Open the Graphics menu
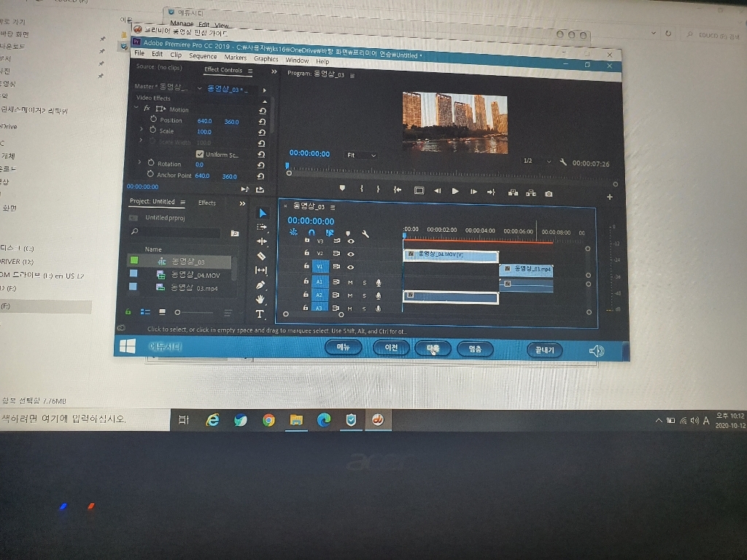Viewport: 747px width, 560px height. point(266,58)
